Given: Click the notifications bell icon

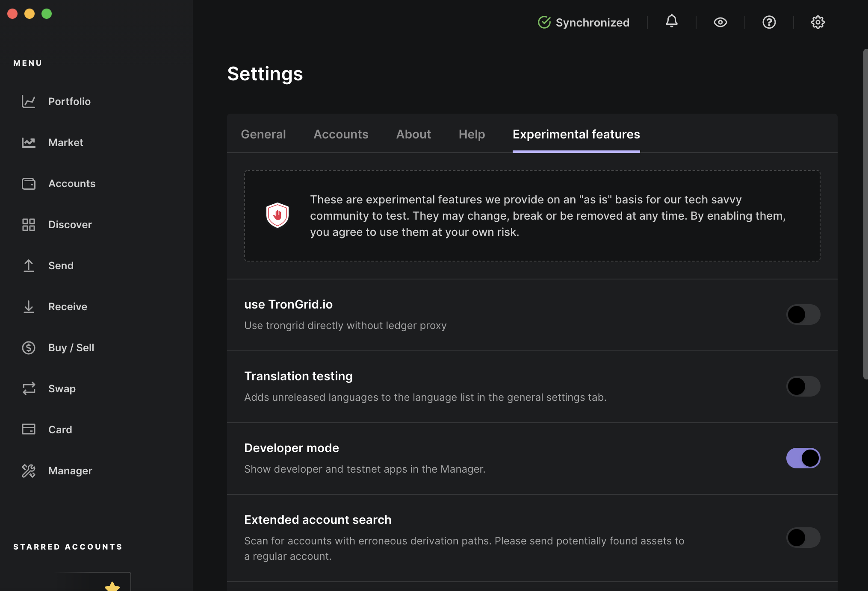Looking at the screenshot, I should pyautogui.click(x=671, y=22).
